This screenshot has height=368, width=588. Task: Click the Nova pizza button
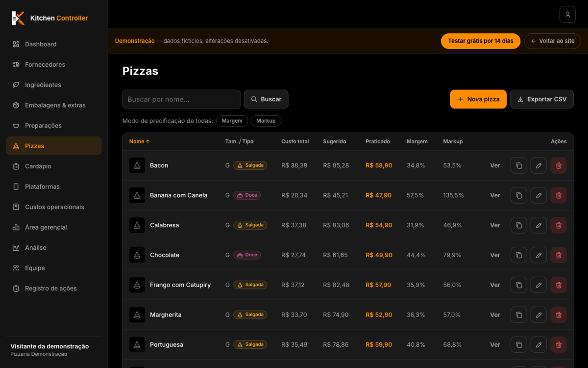(x=478, y=99)
